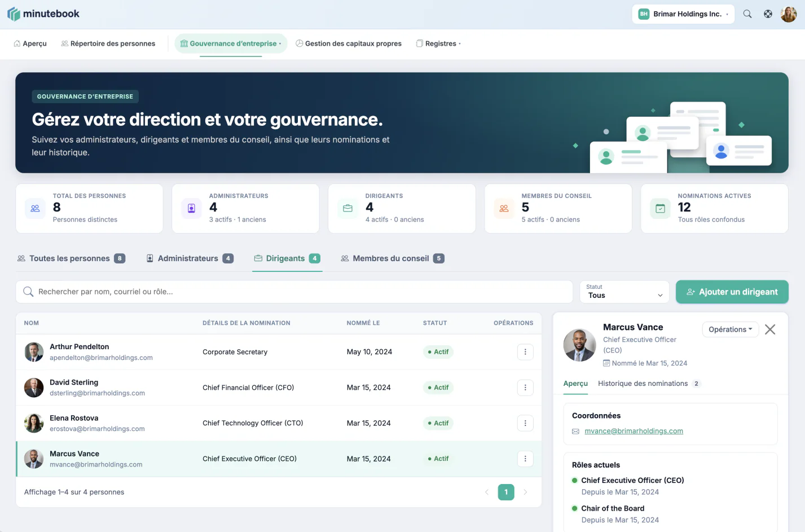Click the Nom column header

(x=32, y=323)
